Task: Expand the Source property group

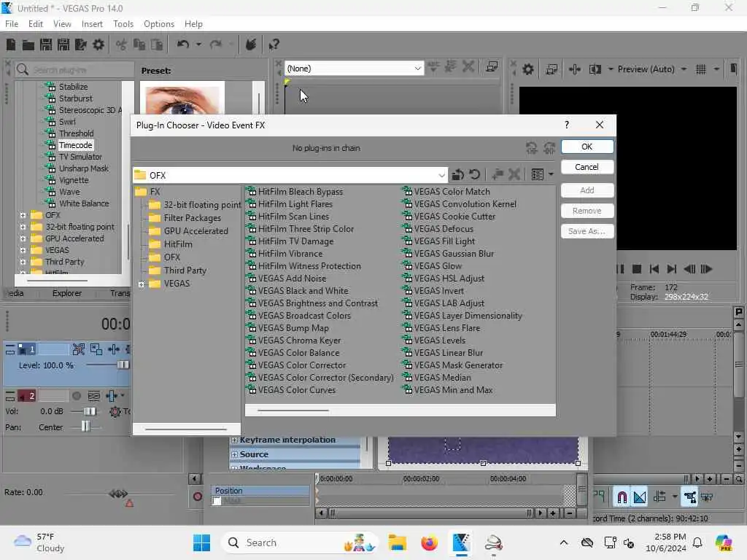Action: pyautogui.click(x=234, y=455)
